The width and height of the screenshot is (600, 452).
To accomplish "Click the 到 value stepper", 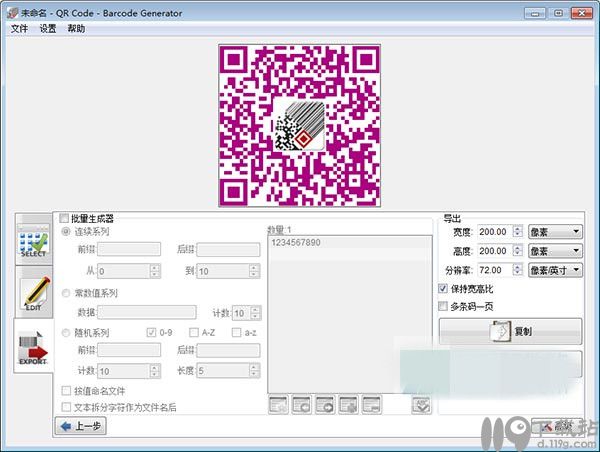I will pyautogui.click(x=254, y=271).
